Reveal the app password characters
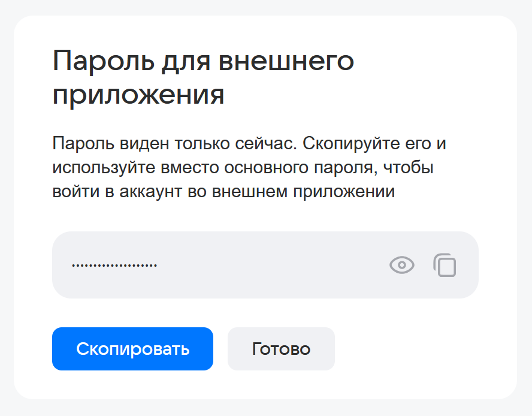The width and height of the screenshot is (532, 416). (401, 265)
